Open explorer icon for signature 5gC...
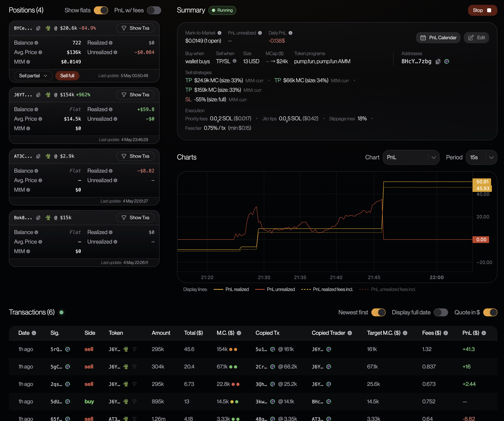Image resolution: width=504 pixels, height=421 pixels. pyautogui.click(x=68, y=366)
